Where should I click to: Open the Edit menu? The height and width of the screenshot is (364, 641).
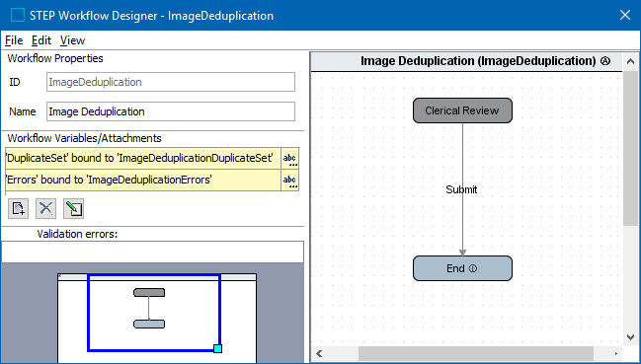tap(41, 40)
